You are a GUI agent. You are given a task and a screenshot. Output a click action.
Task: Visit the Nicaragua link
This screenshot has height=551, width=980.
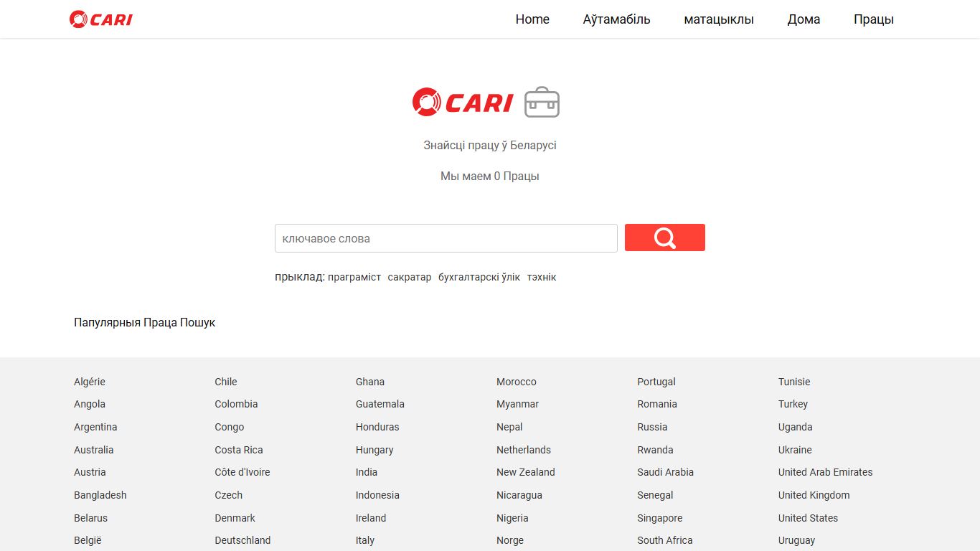click(x=519, y=495)
